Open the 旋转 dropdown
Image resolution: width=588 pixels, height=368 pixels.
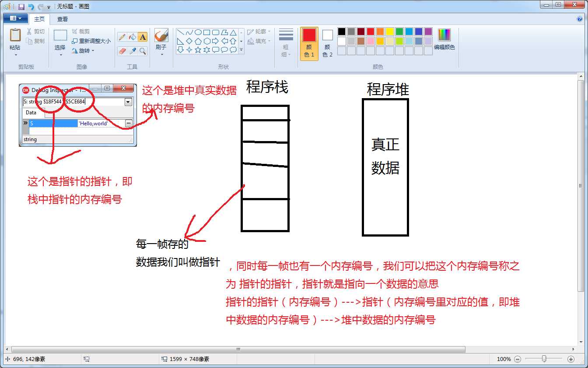pyautogui.click(x=83, y=50)
